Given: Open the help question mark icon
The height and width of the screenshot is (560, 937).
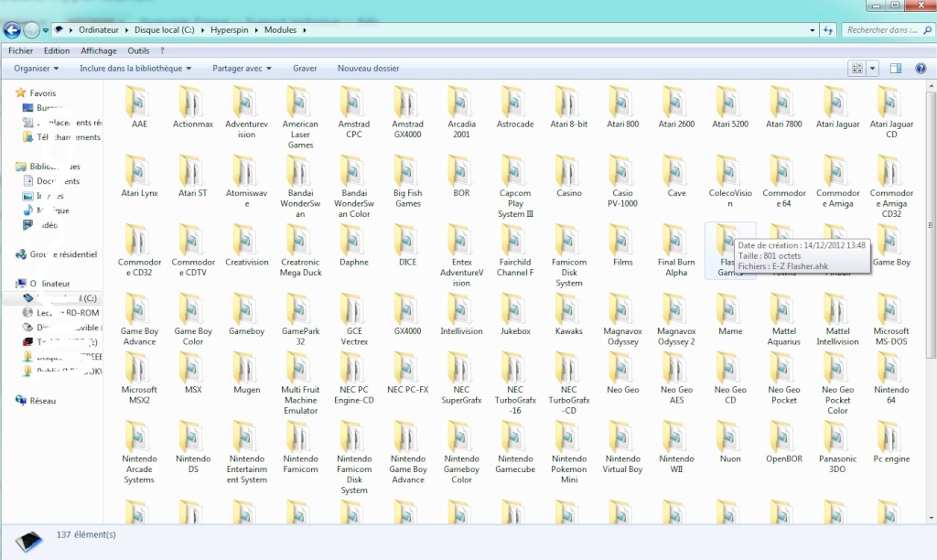Looking at the screenshot, I should (921, 68).
